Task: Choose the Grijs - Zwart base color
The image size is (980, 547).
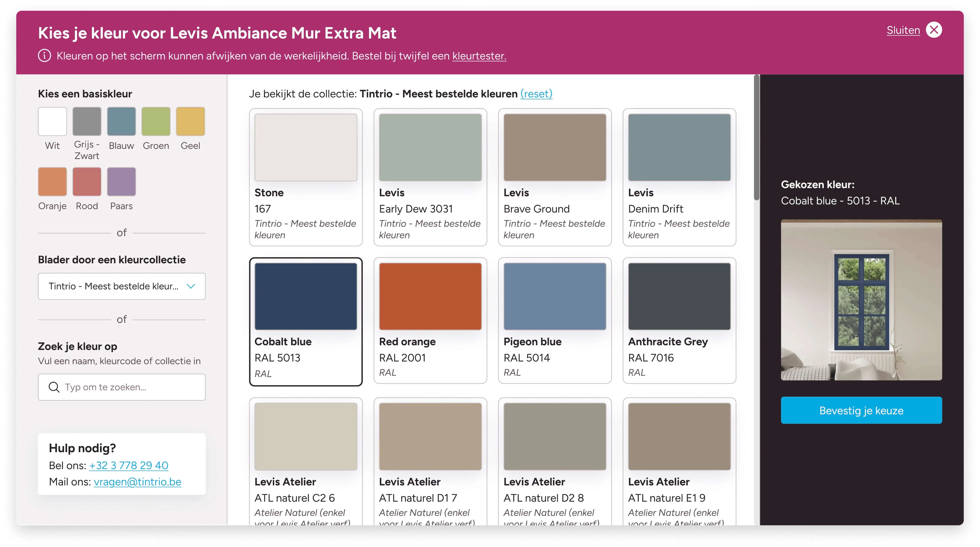Action: pyautogui.click(x=87, y=121)
